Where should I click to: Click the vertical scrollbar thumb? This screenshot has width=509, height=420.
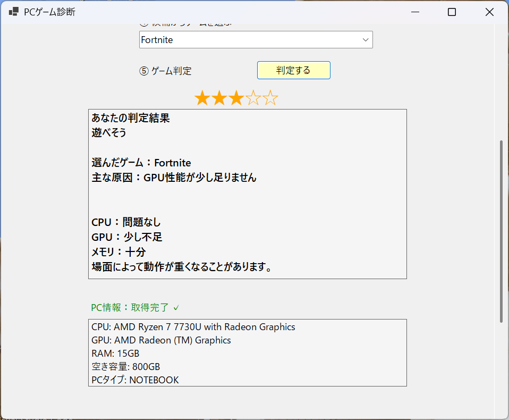501,231
